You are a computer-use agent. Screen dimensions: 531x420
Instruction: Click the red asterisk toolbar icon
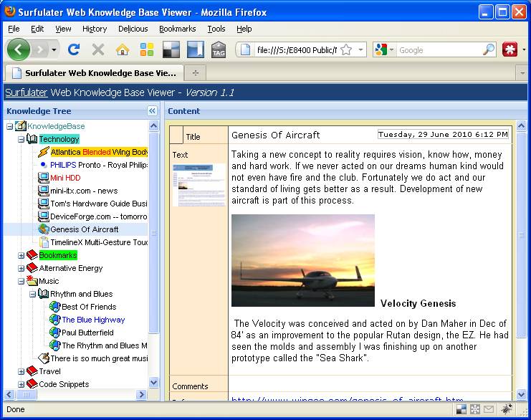[x=510, y=49]
